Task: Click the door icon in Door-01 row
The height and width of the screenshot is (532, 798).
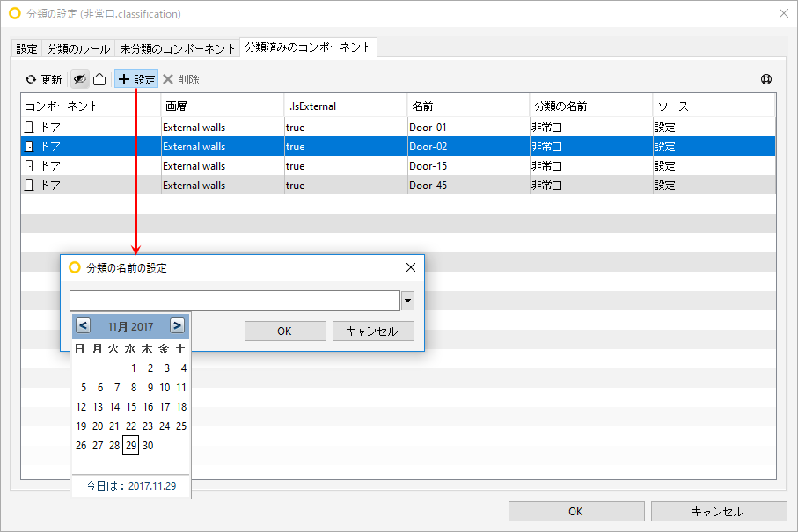Action: (x=30, y=128)
